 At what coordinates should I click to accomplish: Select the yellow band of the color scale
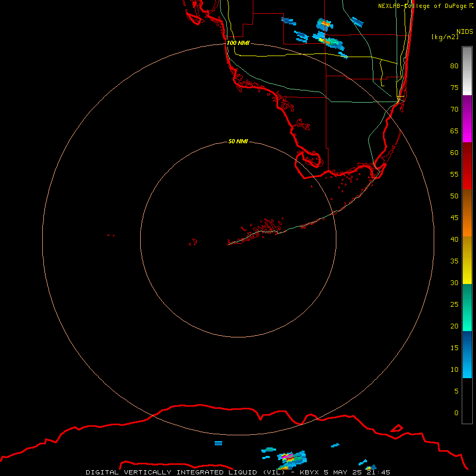pos(467,260)
